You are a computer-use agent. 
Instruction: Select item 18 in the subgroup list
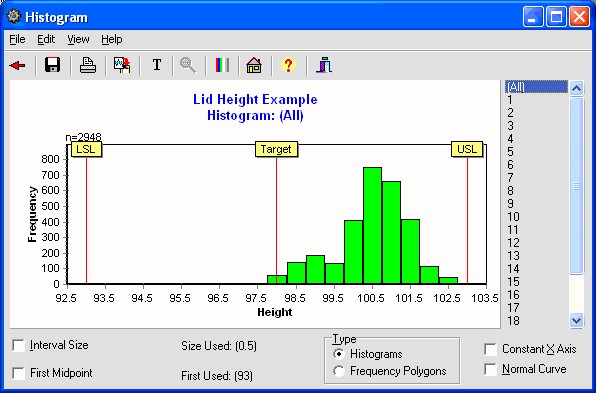[x=536, y=321]
